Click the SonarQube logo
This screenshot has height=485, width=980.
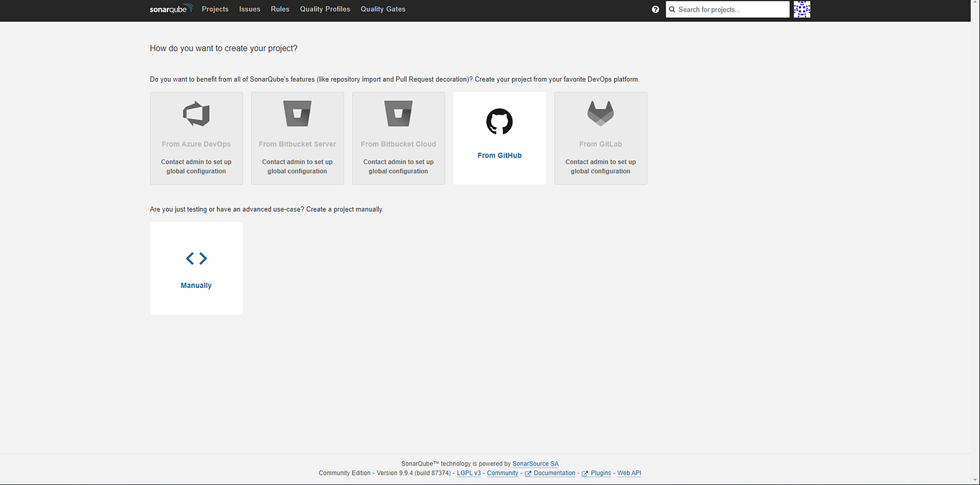tap(170, 9)
